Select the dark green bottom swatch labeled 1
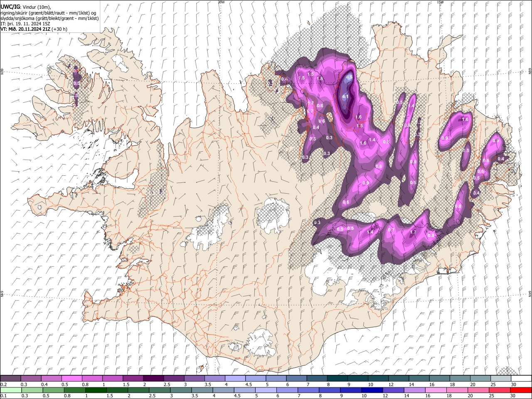 [96, 390]
